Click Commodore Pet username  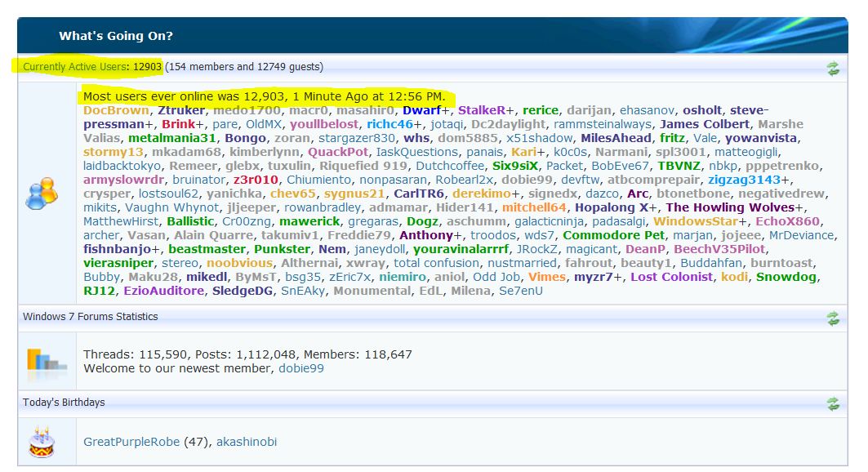[613, 235]
